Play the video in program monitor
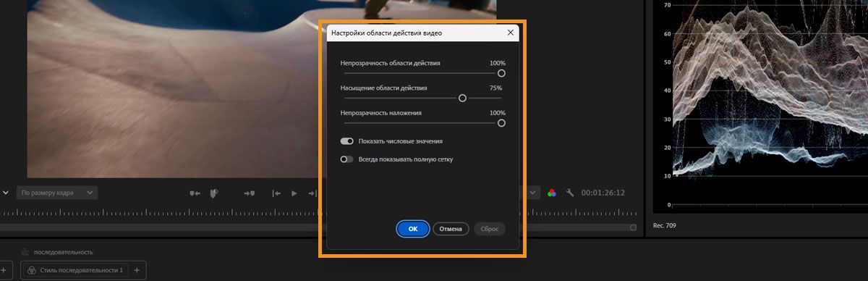The height and width of the screenshot is (281, 868). 294,193
